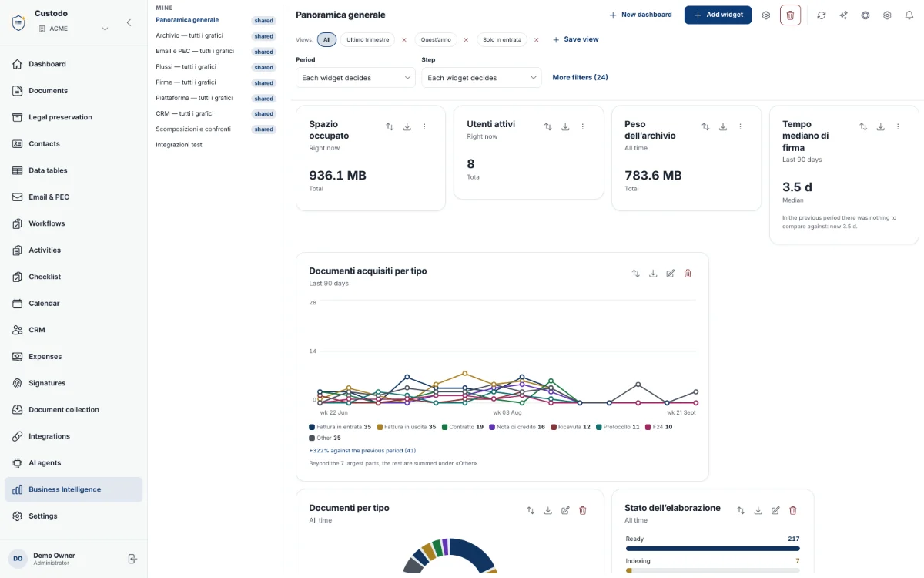
Task: Delete the Documenti per tipo widget
Action: [583, 510]
